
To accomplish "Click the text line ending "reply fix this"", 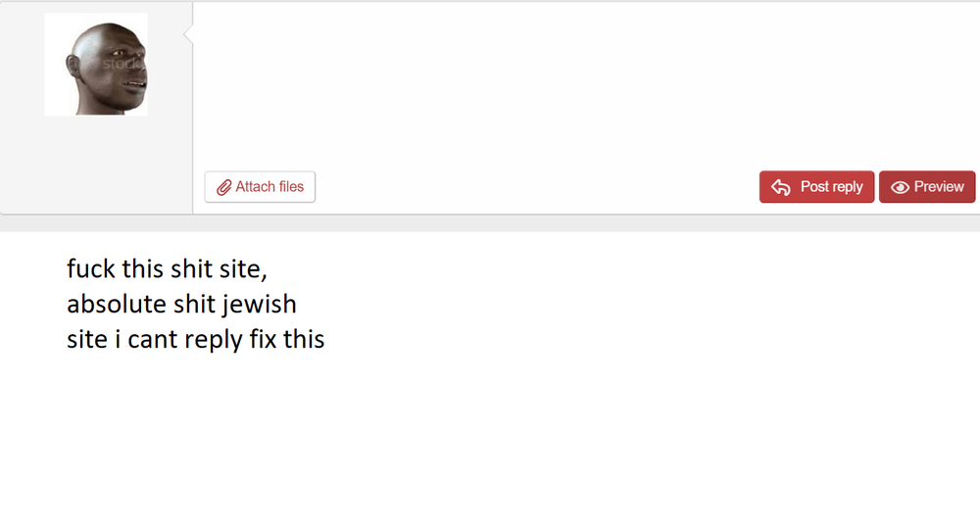I will click(196, 339).
